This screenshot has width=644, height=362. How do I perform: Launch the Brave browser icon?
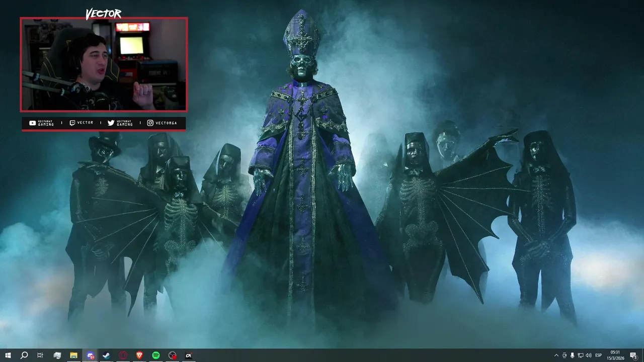(x=139, y=355)
